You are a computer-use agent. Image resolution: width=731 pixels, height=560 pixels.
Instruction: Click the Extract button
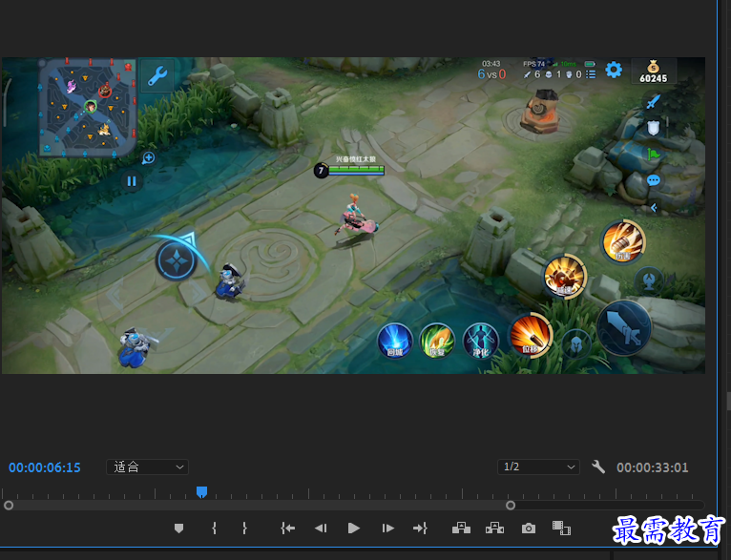click(x=494, y=528)
